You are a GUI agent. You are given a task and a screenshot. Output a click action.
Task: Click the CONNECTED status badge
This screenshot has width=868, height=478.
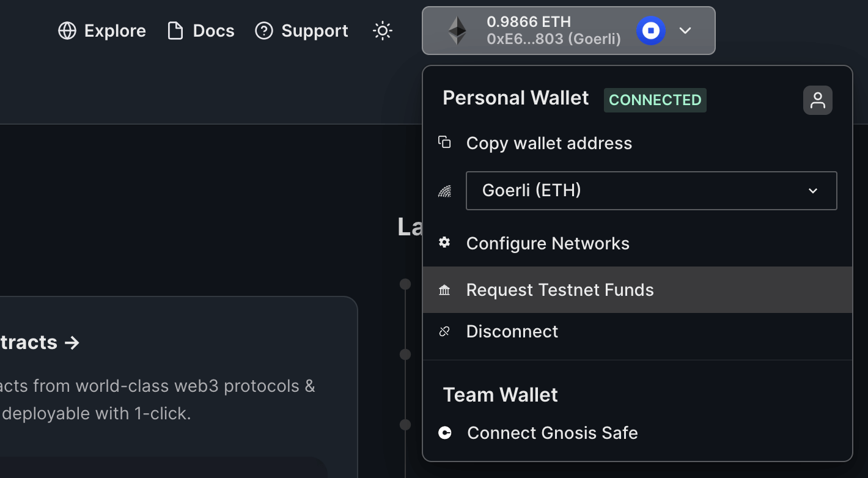click(655, 100)
